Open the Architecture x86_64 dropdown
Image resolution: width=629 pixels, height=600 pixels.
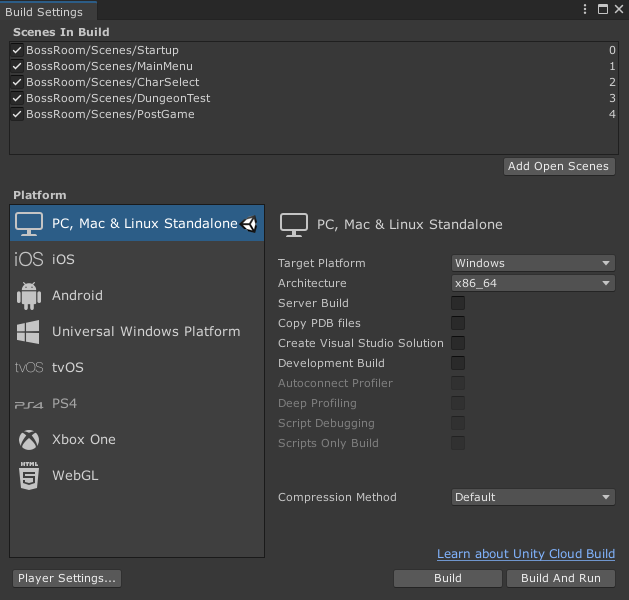(x=532, y=283)
